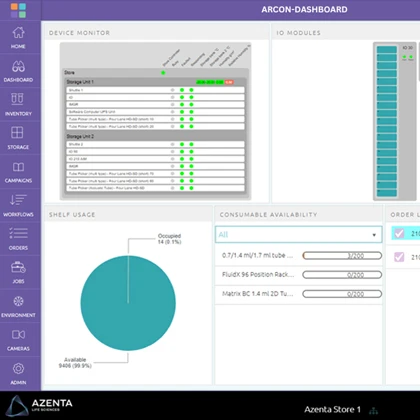The width and height of the screenshot is (420, 420).
Task: Toggle the checkbox in the highlighted order row
Action: click(399, 233)
